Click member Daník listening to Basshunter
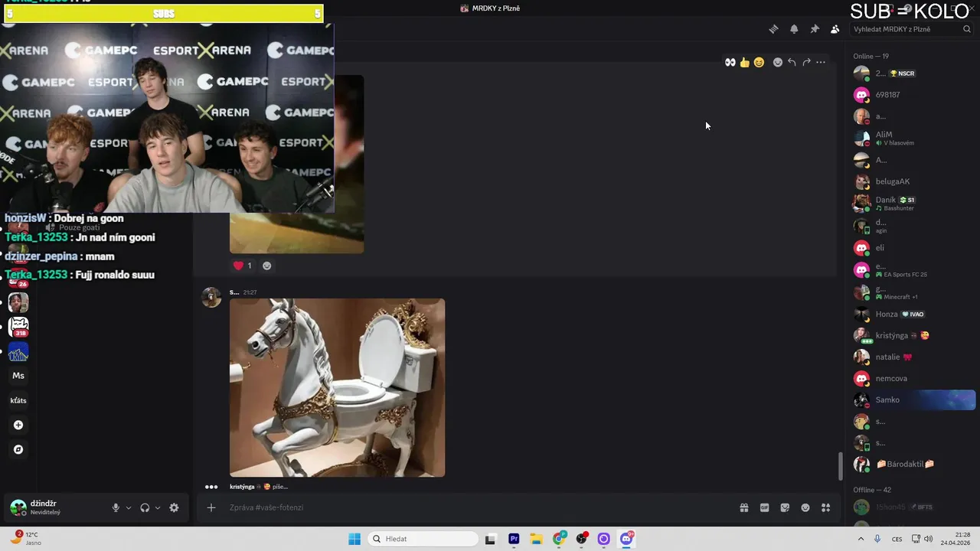 click(914, 204)
